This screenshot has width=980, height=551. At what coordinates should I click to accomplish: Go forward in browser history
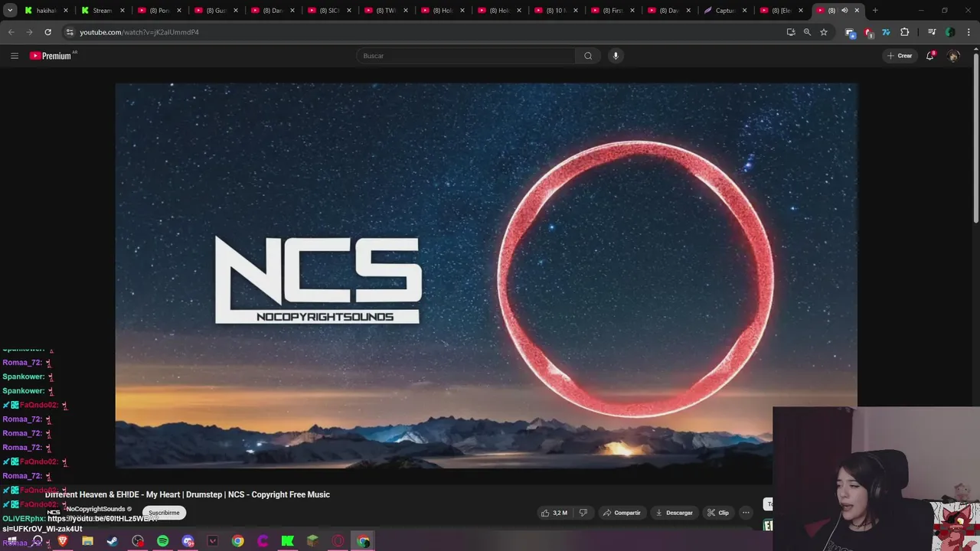tap(29, 32)
